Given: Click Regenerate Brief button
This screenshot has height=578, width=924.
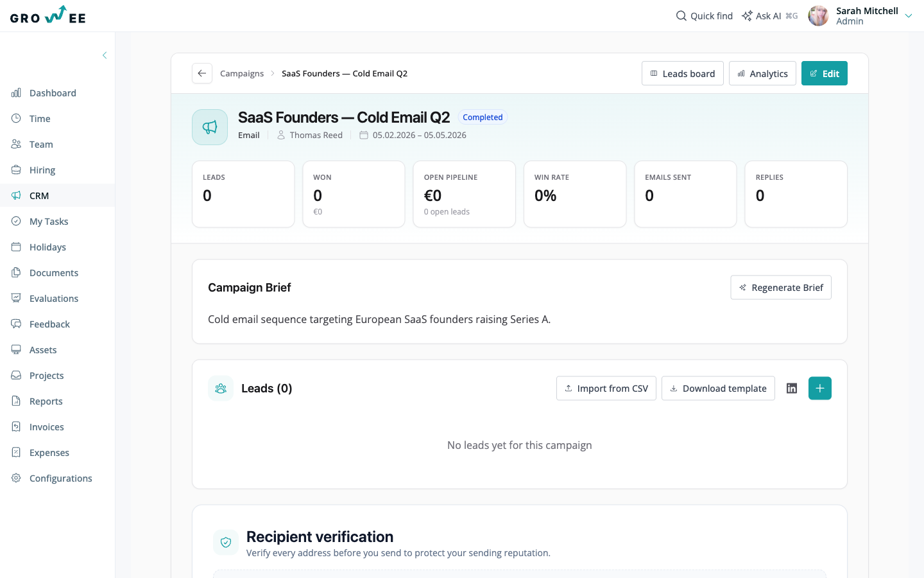Looking at the screenshot, I should [x=781, y=288].
